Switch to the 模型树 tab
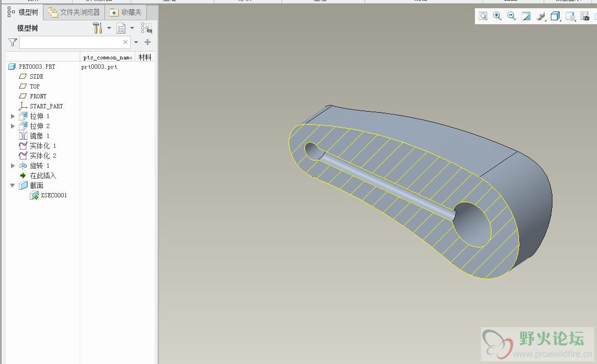The image size is (597, 364). pyautogui.click(x=23, y=12)
